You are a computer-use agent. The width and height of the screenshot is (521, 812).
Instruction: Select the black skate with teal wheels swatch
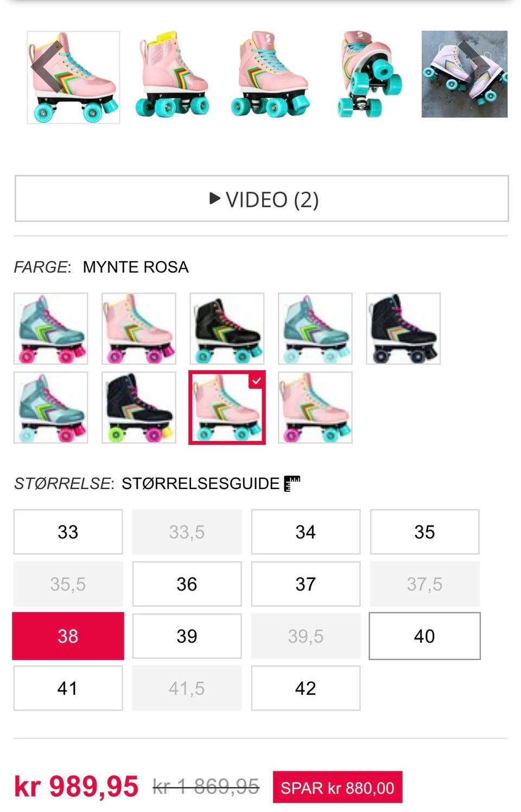click(x=227, y=328)
